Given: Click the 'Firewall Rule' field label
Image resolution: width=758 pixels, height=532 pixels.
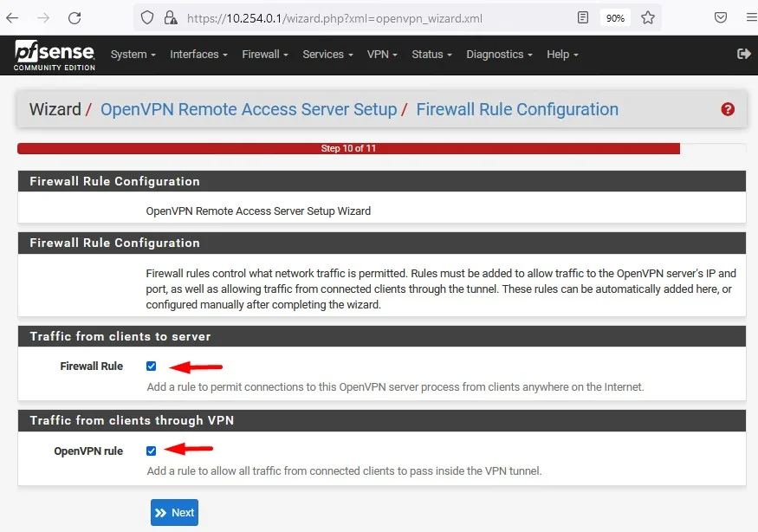Looking at the screenshot, I should 91,367.
